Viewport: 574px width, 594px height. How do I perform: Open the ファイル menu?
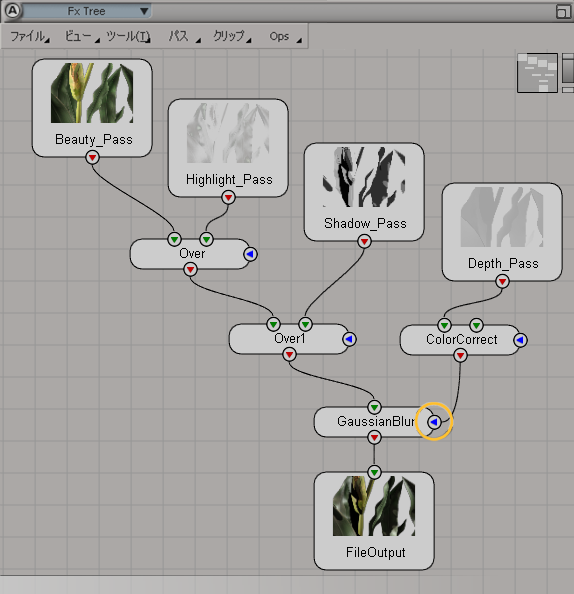click(30, 36)
